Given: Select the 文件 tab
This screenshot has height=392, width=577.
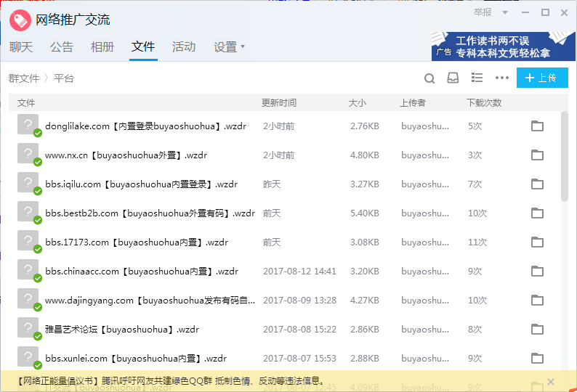Looking at the screenshot, I should (143, 46).
